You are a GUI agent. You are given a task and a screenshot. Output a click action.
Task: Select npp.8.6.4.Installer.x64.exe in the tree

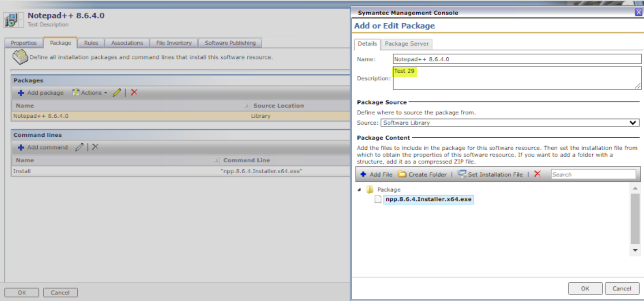pos(428,200)
